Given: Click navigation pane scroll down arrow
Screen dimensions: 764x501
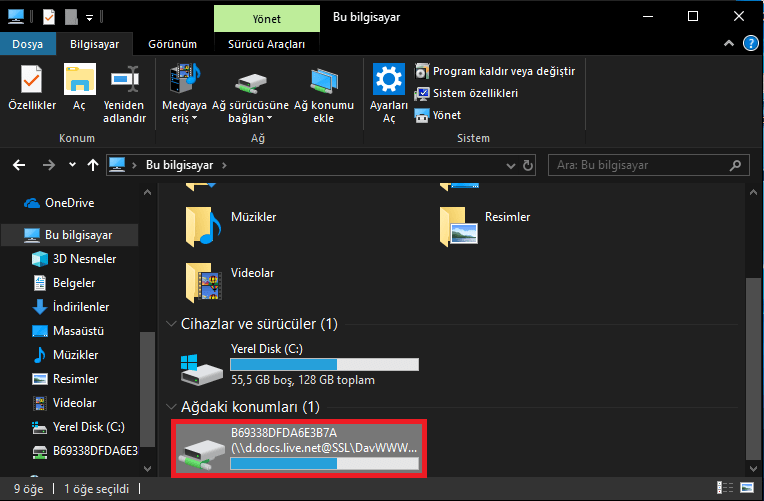Looking at the screenshot, I should (x=148, y=469).
